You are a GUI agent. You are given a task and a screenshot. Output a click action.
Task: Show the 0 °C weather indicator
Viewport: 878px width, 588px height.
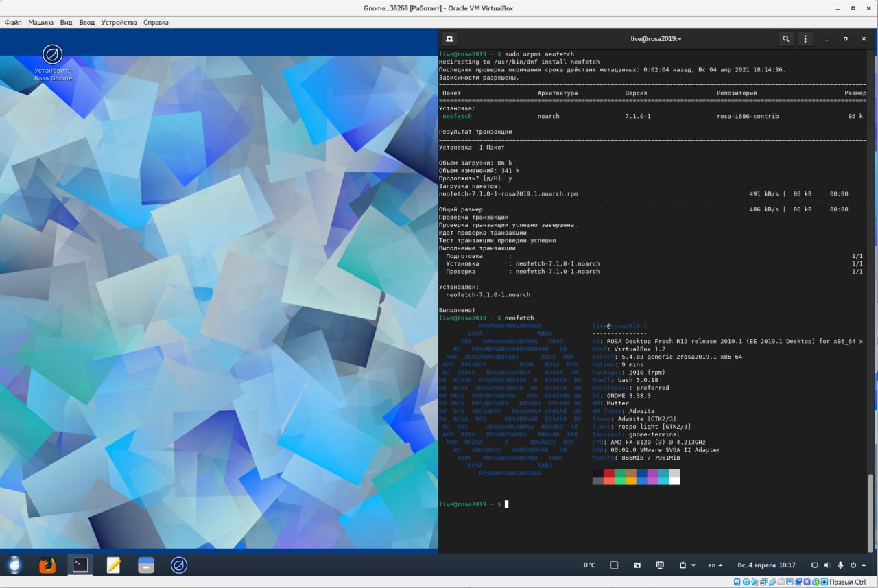[589, 565]
